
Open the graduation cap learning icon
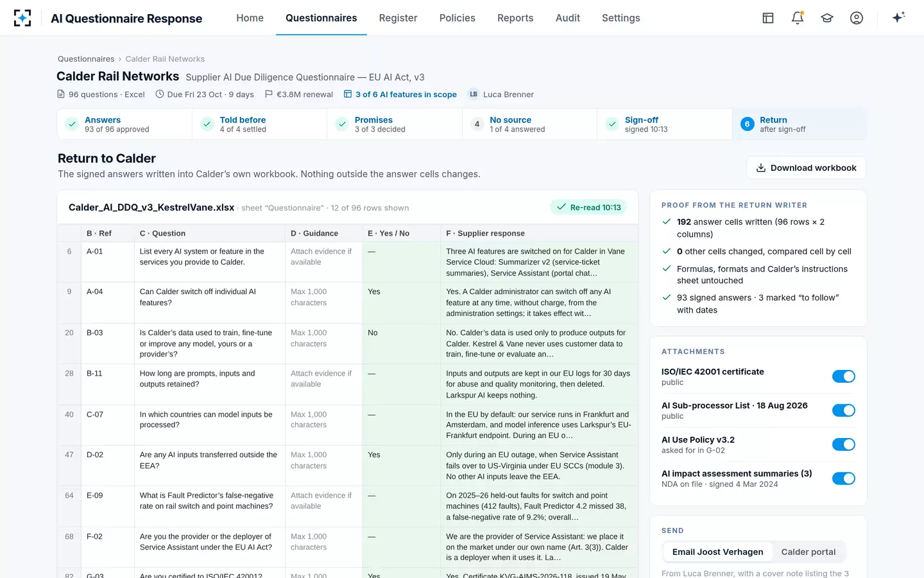(x=827, y=18)
